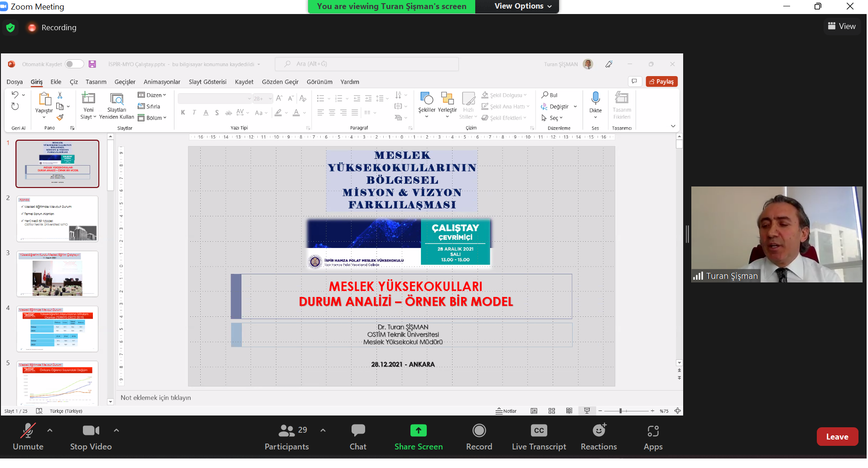The height and width of the screenshot is (468, 868).
Task: Select slide 3 thumbnail in panel
Action: click(x=58, y=274)
